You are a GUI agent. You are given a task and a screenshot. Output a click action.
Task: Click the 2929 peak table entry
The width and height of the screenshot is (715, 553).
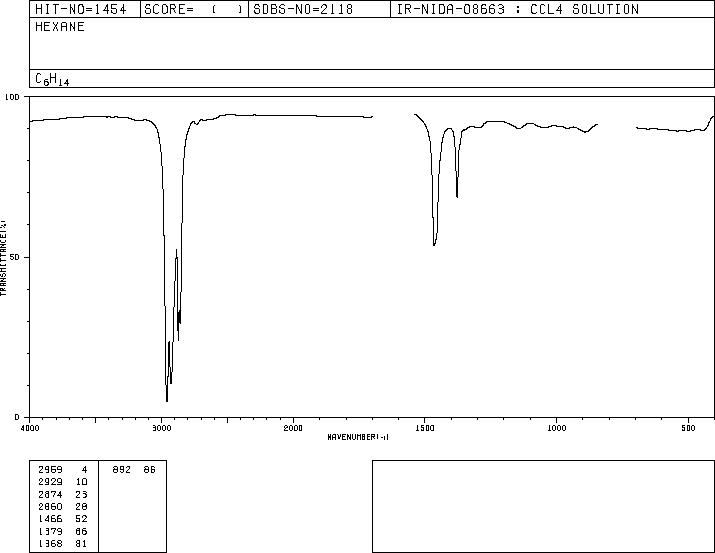(63, 482)
